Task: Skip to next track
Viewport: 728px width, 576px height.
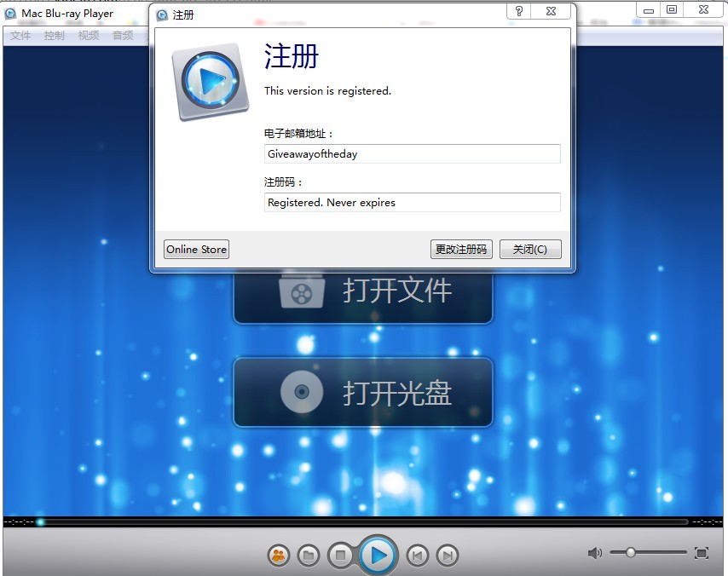Action: point(447,555)
